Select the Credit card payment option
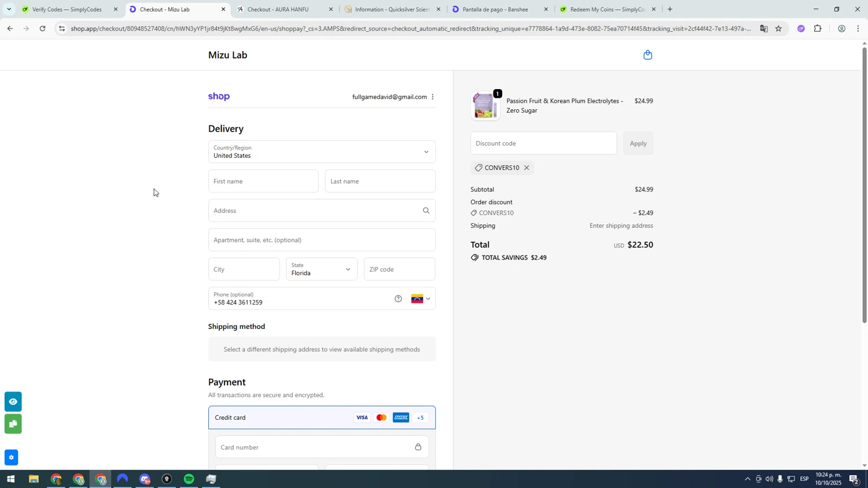 (322, 417)
